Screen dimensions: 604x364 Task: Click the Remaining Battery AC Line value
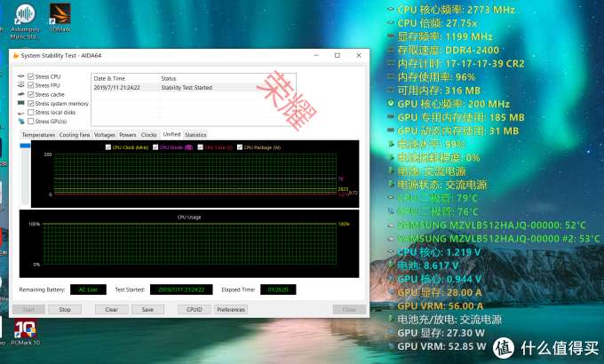pyautogui.click(x=88, y=289)
